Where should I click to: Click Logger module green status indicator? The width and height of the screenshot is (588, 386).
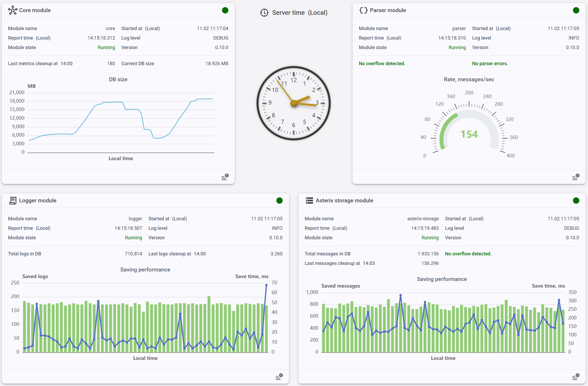[x=279, y=201]
